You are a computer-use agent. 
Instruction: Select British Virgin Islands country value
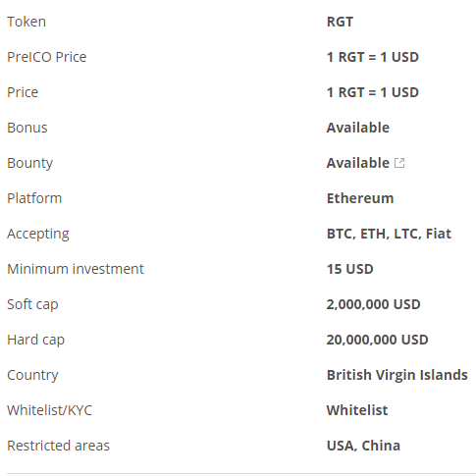tap(397, 375)
